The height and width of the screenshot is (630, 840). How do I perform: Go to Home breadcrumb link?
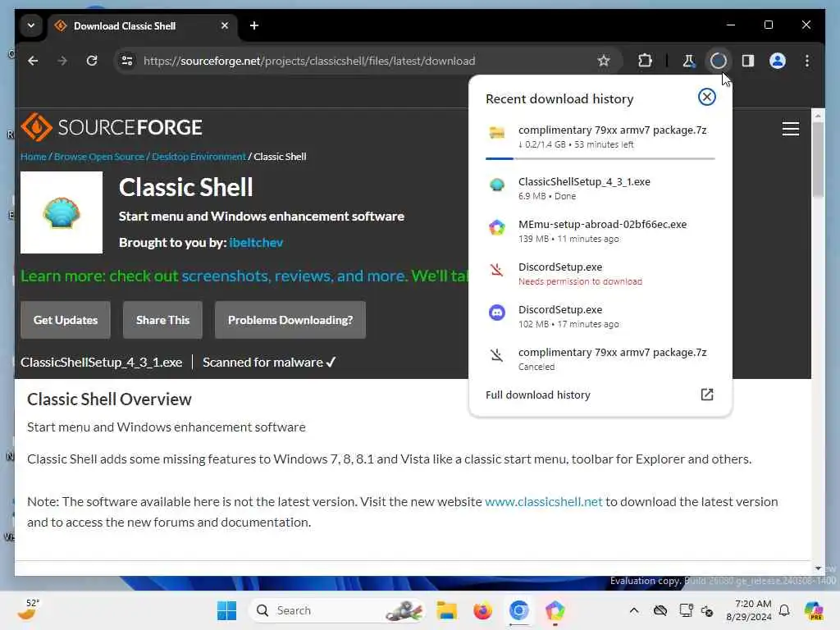(33, 157)
